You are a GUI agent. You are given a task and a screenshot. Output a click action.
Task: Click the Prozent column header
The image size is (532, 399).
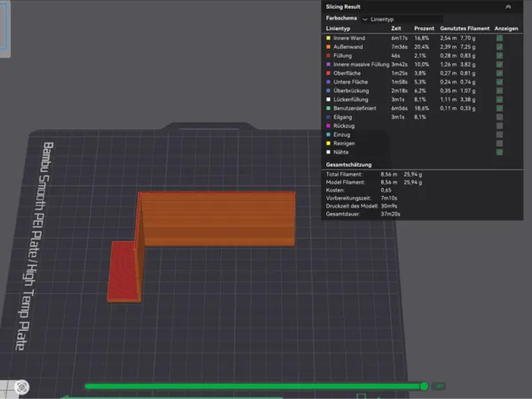click(x=424, y=28)
